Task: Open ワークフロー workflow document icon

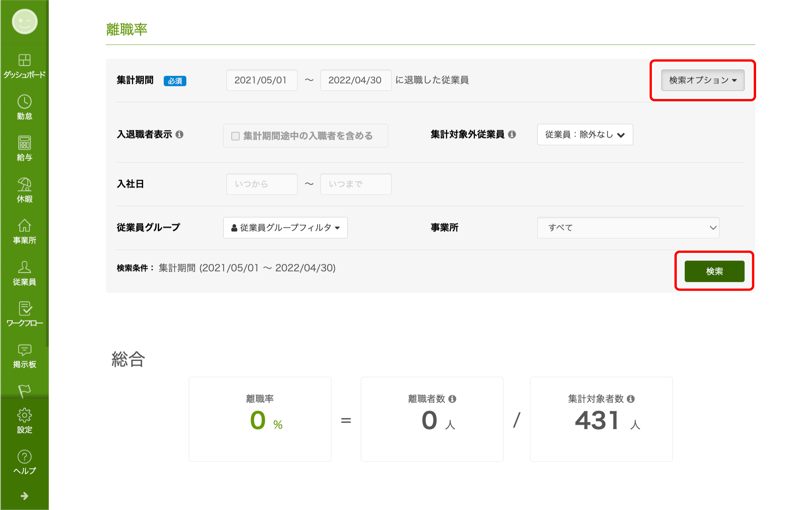Action: [24, 309]
